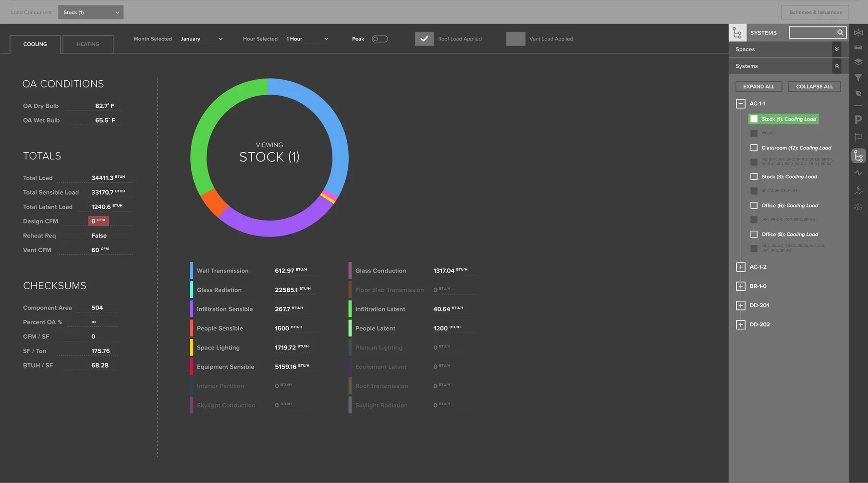
Task: Open the Month Selected January dropdown
Action: 202,39
